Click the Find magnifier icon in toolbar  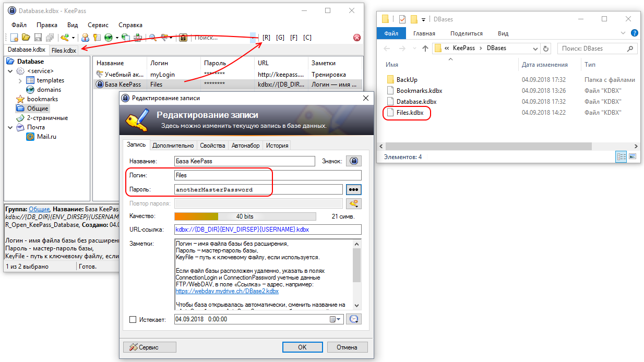[x=153, y=38]
